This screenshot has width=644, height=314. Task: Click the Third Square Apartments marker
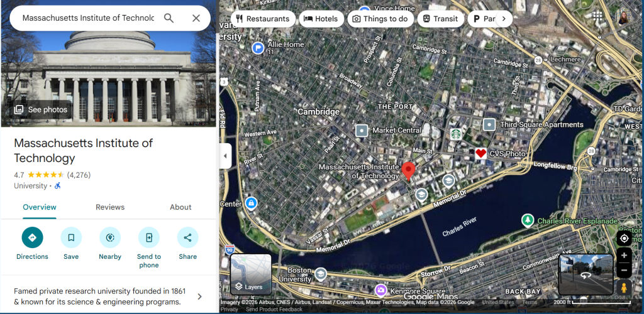489,124
